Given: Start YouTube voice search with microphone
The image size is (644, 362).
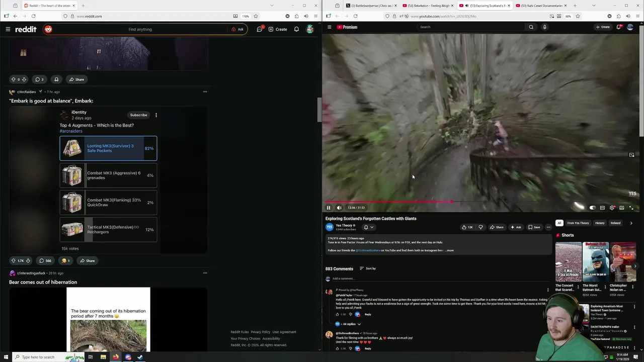Looking at the screenshot, I should pos(544,27).
